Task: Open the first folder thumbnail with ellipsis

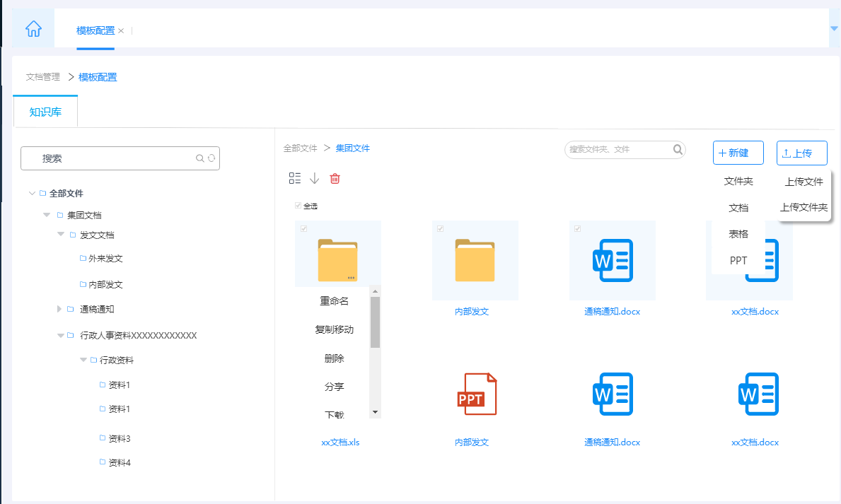Action: click(x=337, y=260)
